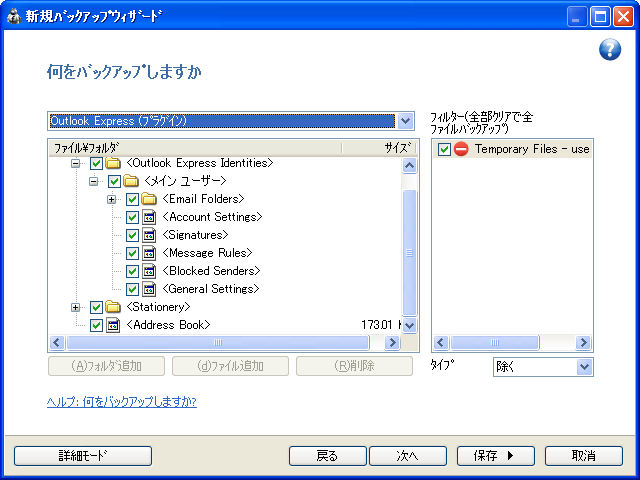This screenshot has width=640, height=480.
Task: Open the blue help question mark icon
Action: 610,49
